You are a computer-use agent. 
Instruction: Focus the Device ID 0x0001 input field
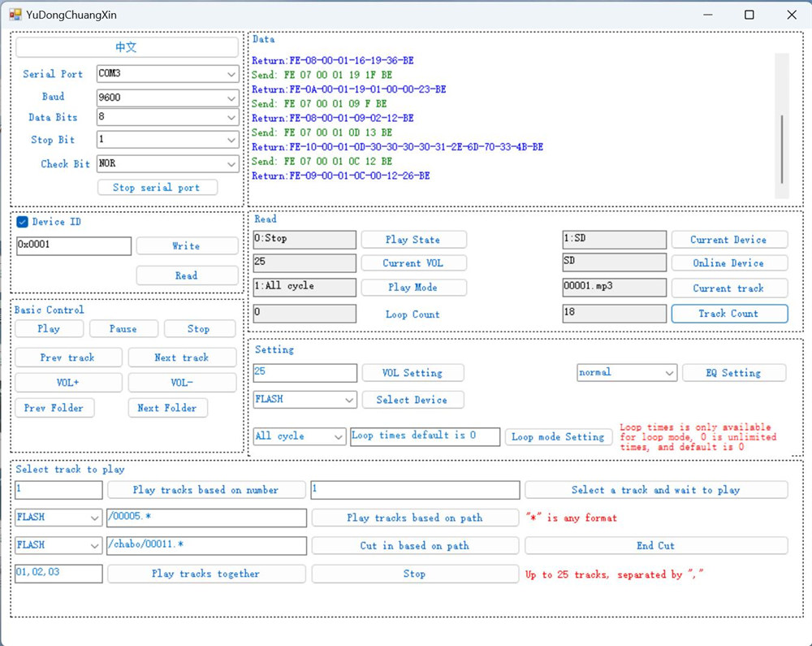[73, 245]
